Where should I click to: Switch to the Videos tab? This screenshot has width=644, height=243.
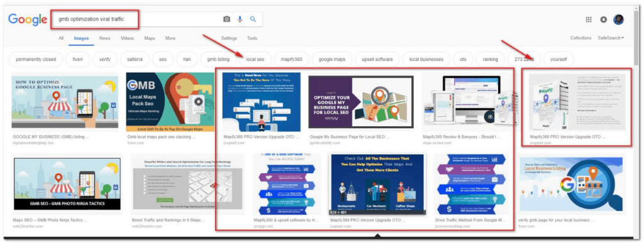pyautogui.click(x=127, y=38)
